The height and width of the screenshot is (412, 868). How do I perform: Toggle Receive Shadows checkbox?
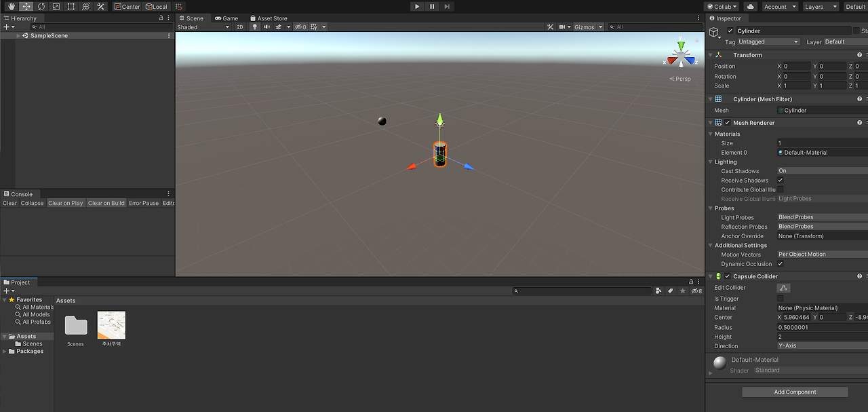pos(781,181)
